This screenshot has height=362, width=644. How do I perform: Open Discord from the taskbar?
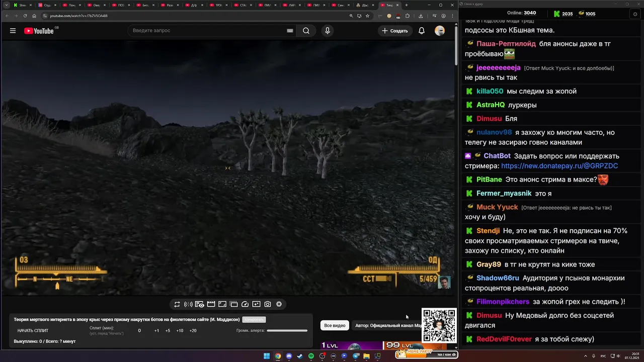pyautogui.click(x=289, y=356)
